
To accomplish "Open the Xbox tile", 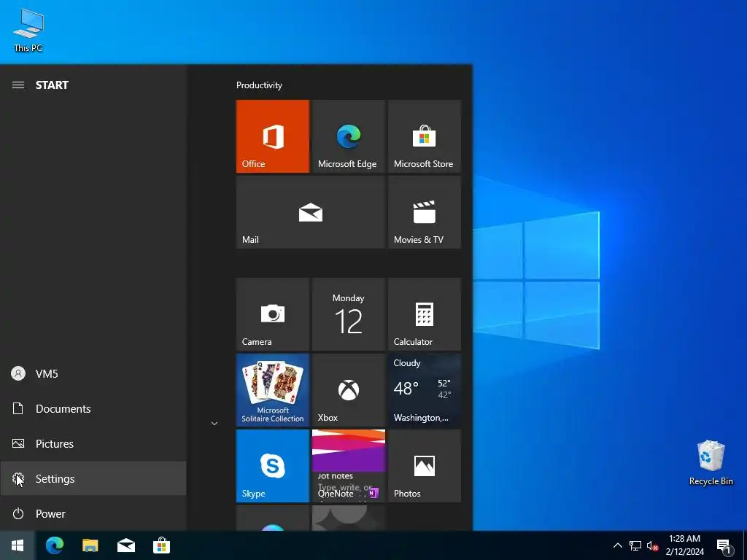I will pyautogui.click(x=348, y=390).
